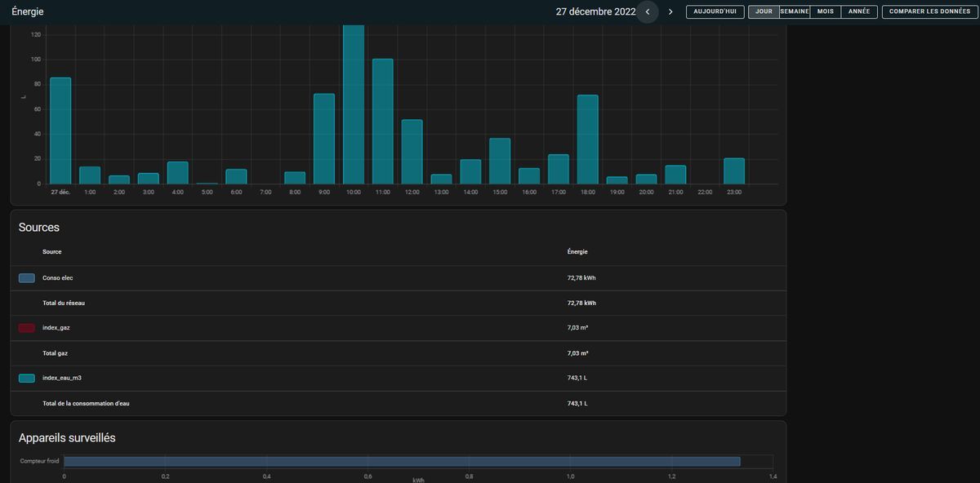Click the AUJOURD'HUI button
Screen dimensions: 980x483
[715, 12]
